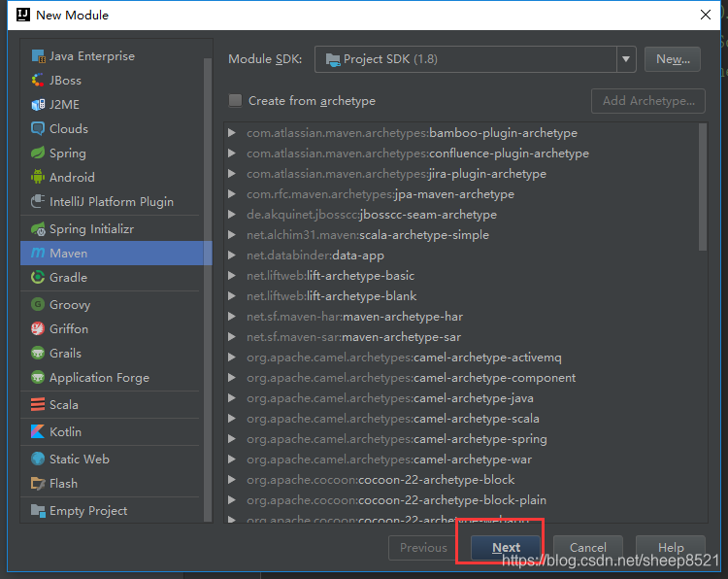Click the IntelliJ logo in title bar
Viewport: 728px width, 579px height.
point(23,15)
